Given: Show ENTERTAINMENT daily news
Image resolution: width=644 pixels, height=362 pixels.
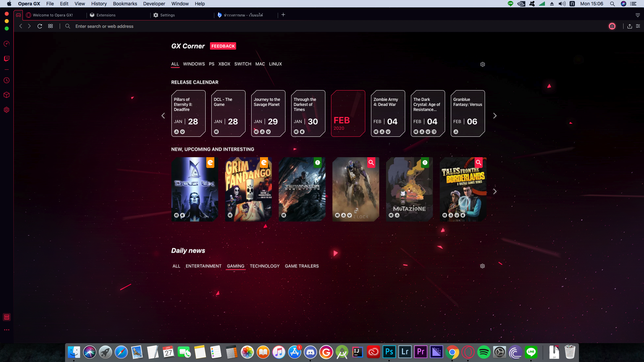Looking at the screenshot, I should 204,266.
